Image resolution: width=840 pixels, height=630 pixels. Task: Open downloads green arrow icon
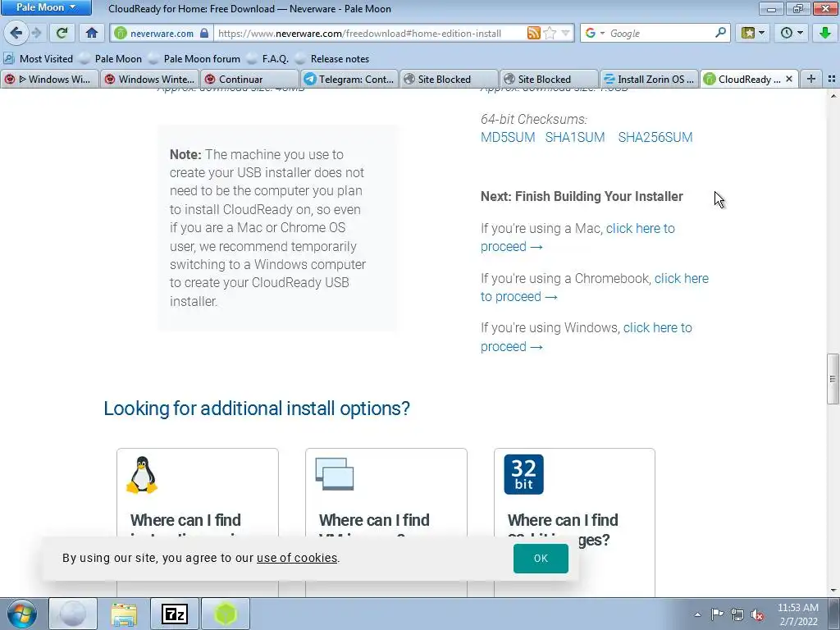[x=825, y=33]
